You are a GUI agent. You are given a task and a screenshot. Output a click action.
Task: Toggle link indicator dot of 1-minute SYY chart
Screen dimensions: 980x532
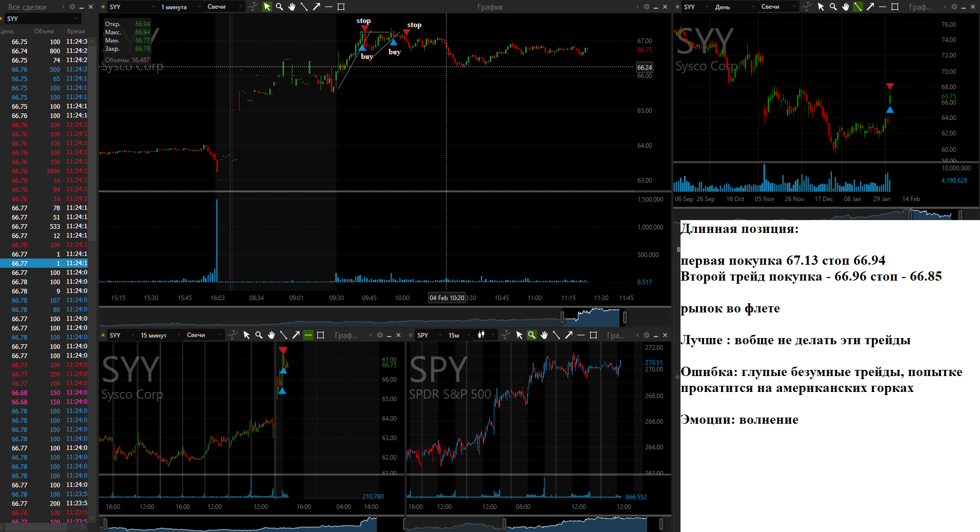click(x=103, y=7)
